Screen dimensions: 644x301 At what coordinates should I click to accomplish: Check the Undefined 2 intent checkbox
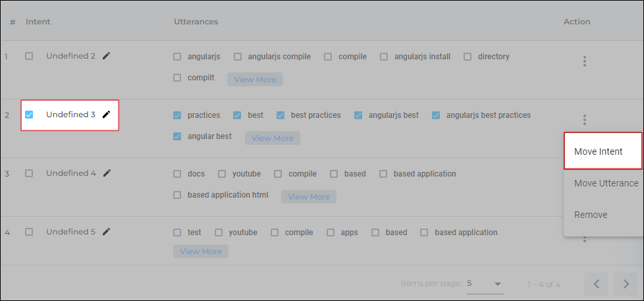pos(29,56)
